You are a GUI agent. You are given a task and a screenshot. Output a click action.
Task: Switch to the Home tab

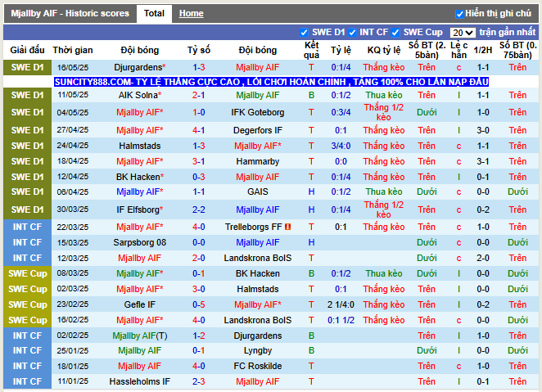click(191, 13)
